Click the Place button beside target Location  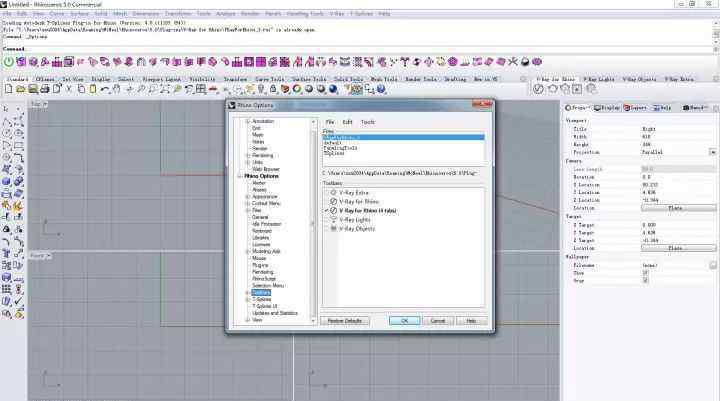click(x=678, y=248)
